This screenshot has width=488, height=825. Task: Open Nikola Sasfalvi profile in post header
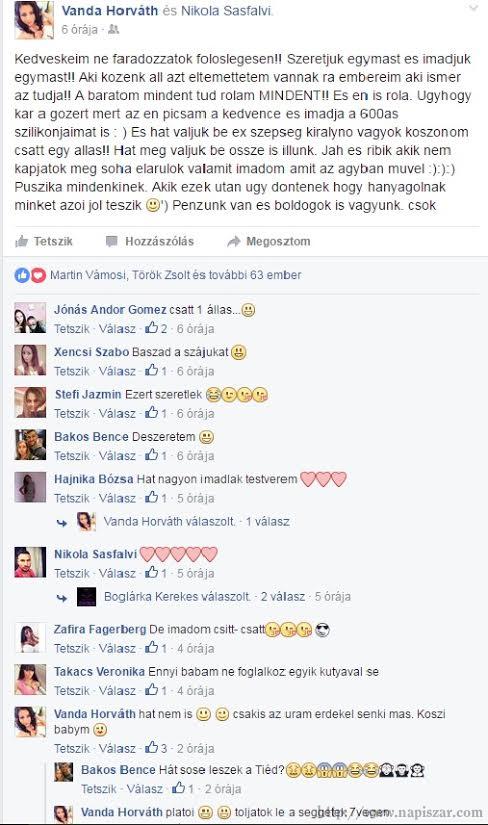(226, 11)
